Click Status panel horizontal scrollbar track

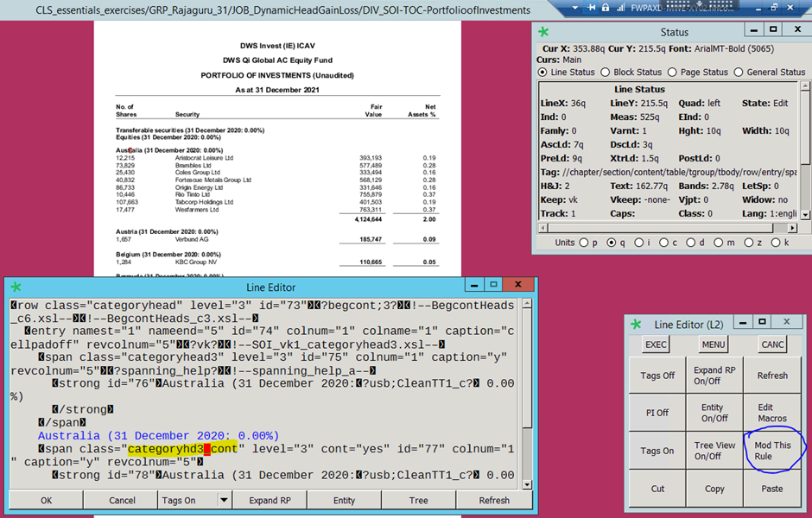[x=668, y=228]
